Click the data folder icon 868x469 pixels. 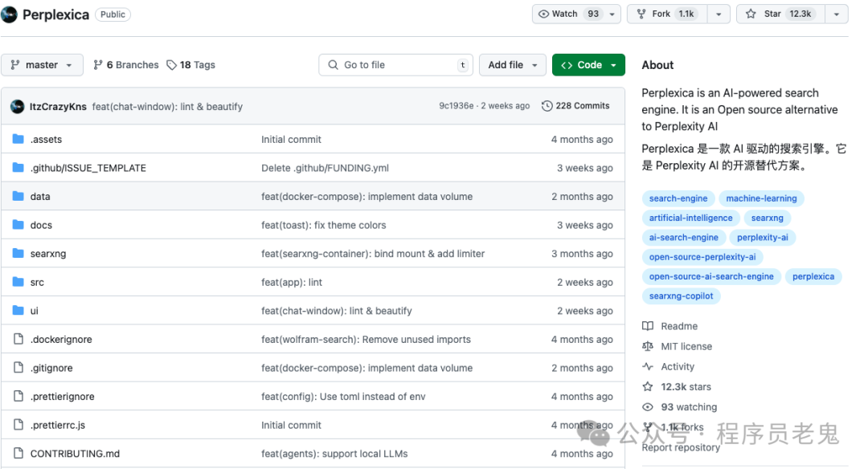[18, 196]
